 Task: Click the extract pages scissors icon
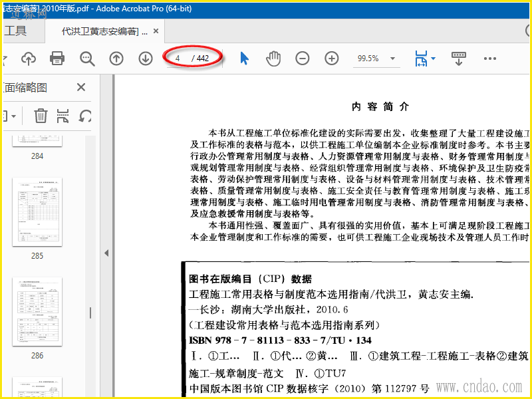(x=63, y=116)
